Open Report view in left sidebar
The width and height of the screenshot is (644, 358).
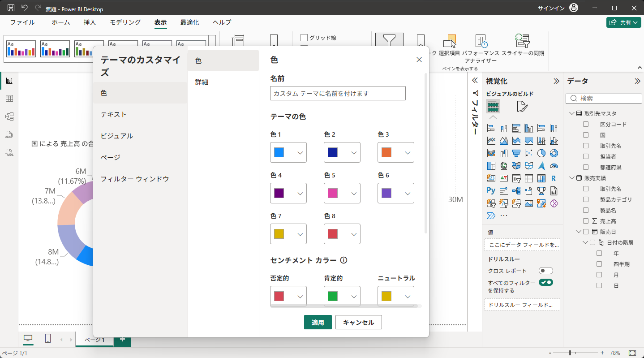click(9, 81)
